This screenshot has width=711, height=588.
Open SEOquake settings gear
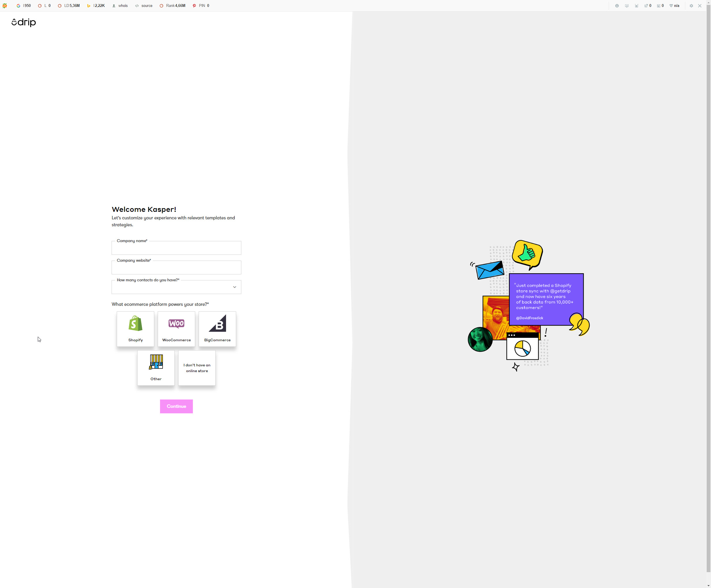coord(691,6)
